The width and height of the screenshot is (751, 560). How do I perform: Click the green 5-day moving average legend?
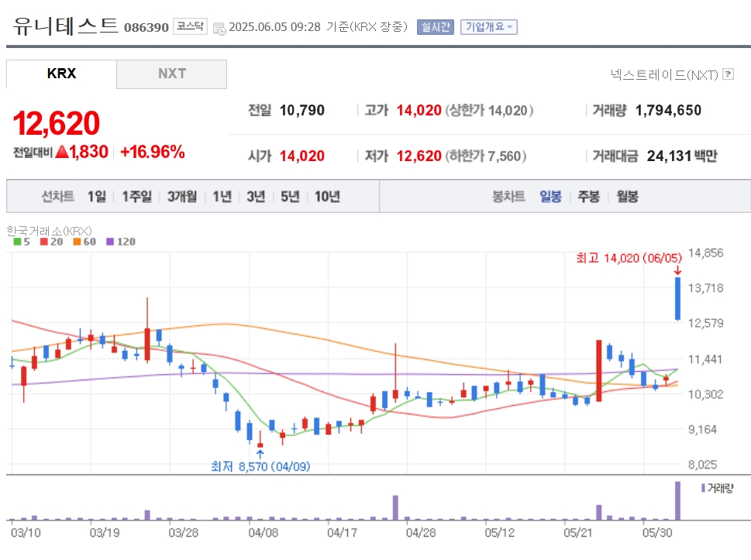(x=22, y=242)
